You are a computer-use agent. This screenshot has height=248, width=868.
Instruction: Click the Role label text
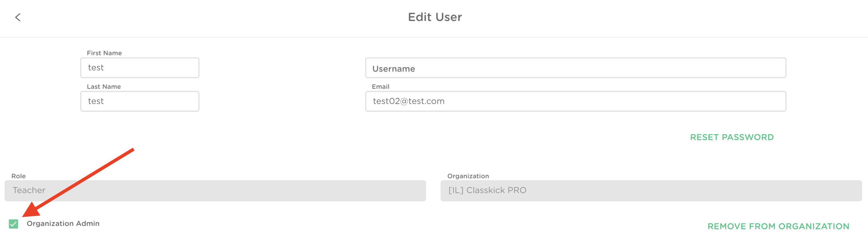(18, 176)
